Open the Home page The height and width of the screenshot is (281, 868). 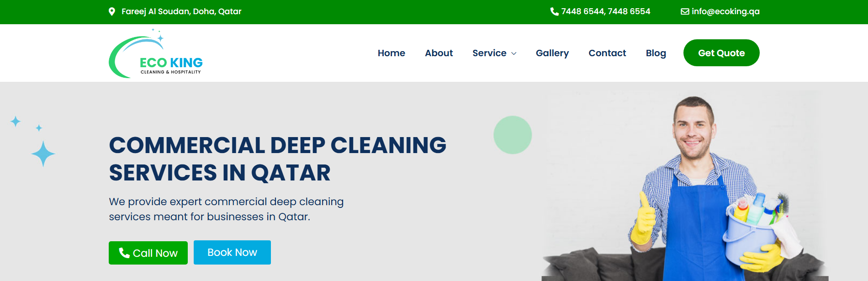click(392, 53)
